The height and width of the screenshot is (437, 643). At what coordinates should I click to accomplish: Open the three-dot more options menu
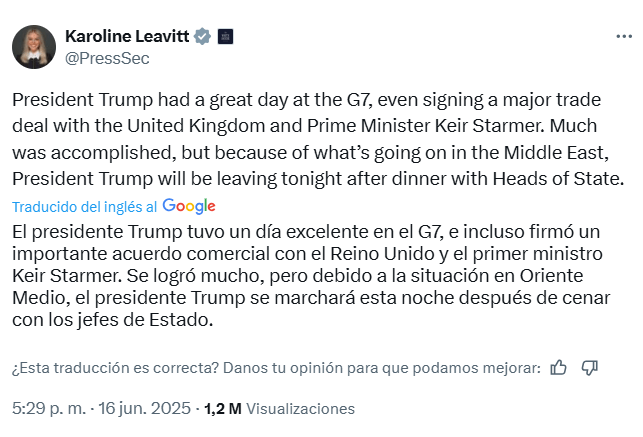tap(623, 36)
